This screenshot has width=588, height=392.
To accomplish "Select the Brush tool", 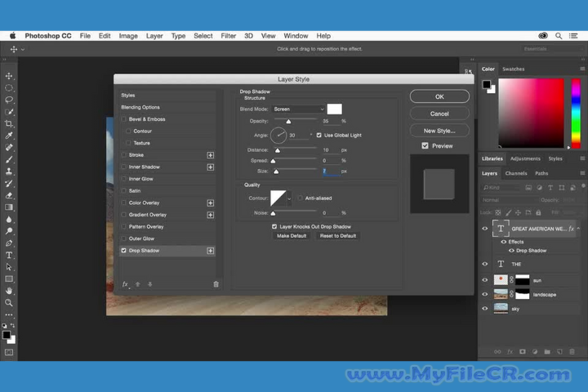I will 9,159.
